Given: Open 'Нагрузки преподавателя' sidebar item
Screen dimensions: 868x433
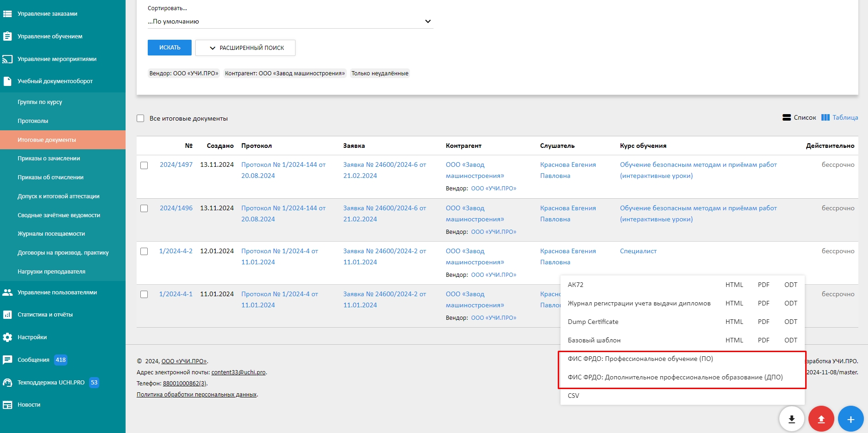Looking at the screenshot, I should [63, 272].
